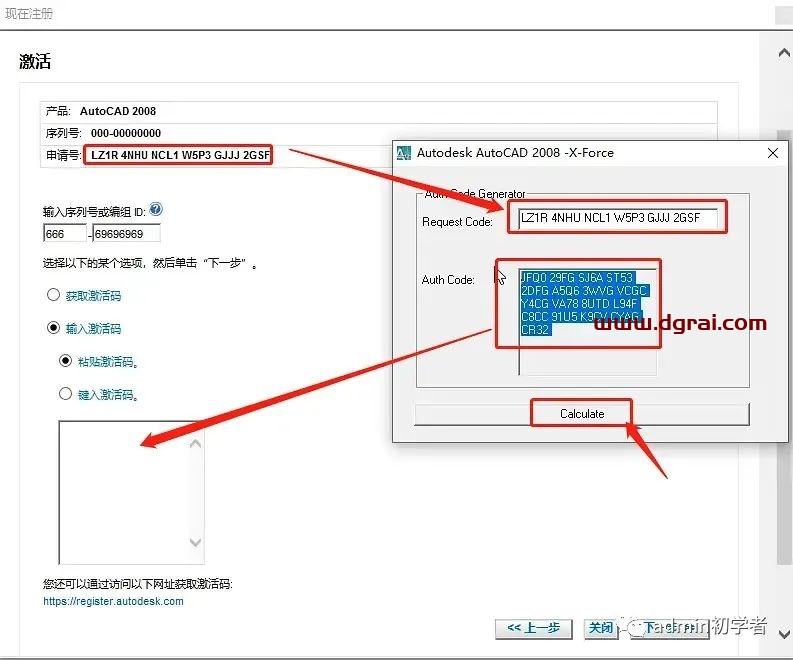
Task: Select the 获取激活码 radio option
Action: (x=53, y=295)
